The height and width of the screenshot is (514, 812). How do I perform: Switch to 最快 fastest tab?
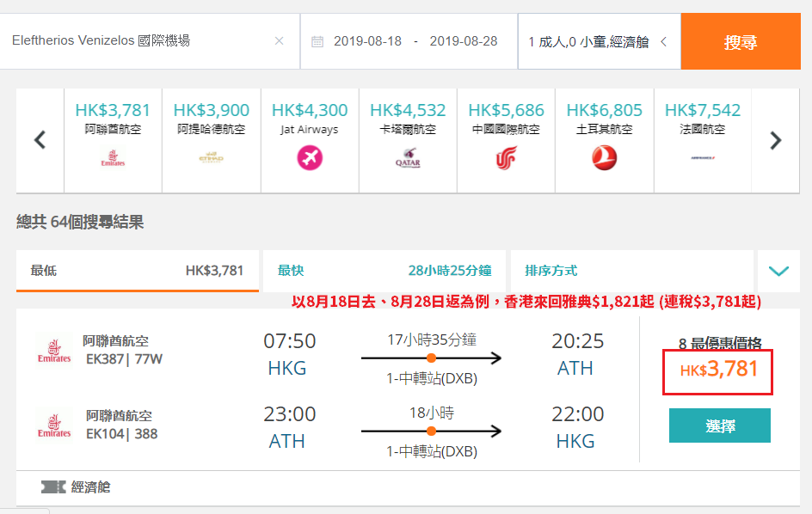384,271
